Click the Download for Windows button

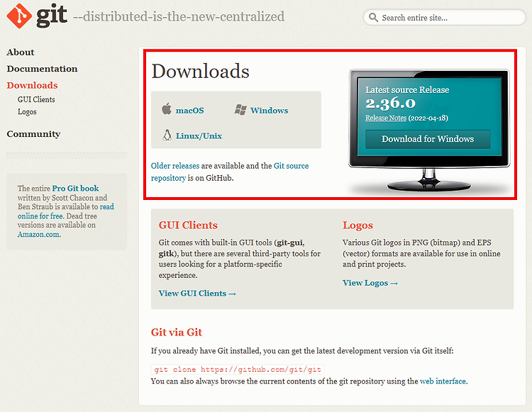[428, 139]
